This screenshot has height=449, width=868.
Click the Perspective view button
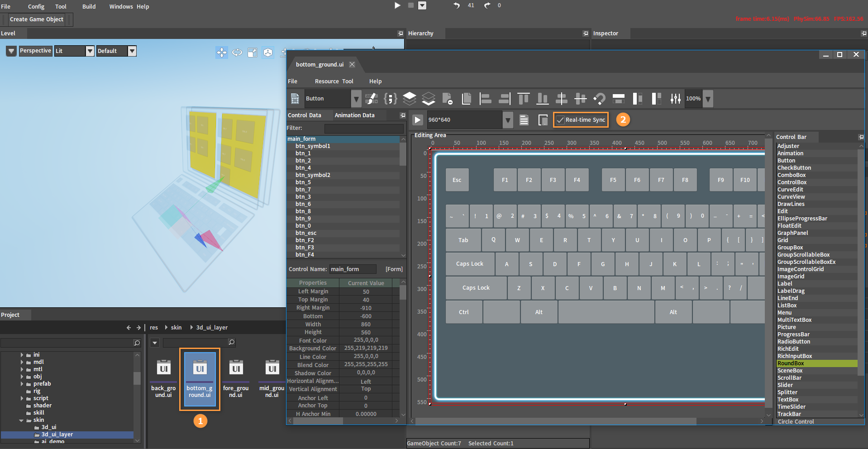tap(35, 51)
